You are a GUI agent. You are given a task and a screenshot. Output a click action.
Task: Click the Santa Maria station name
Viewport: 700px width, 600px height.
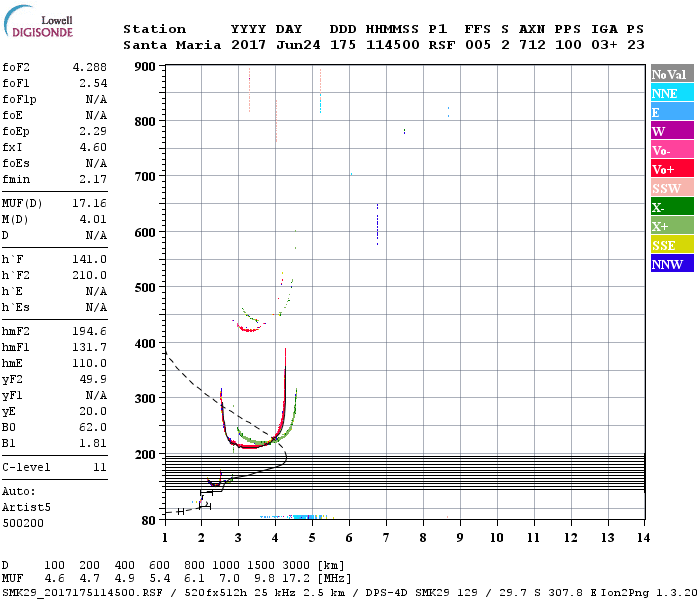click(x=172, y=45)
